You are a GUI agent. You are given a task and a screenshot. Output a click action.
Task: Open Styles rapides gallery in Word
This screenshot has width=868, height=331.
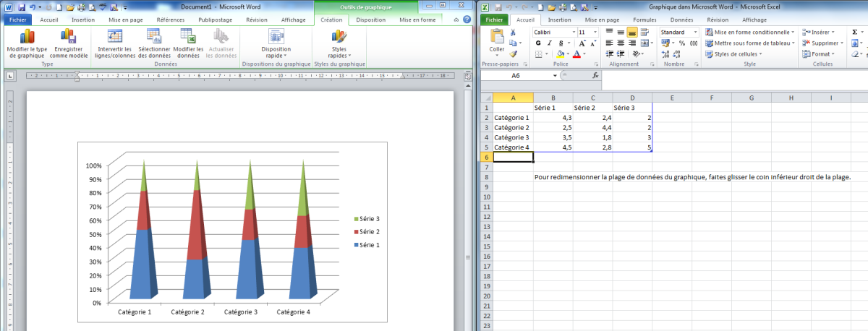pyautogui.click(x=339, y=44)
